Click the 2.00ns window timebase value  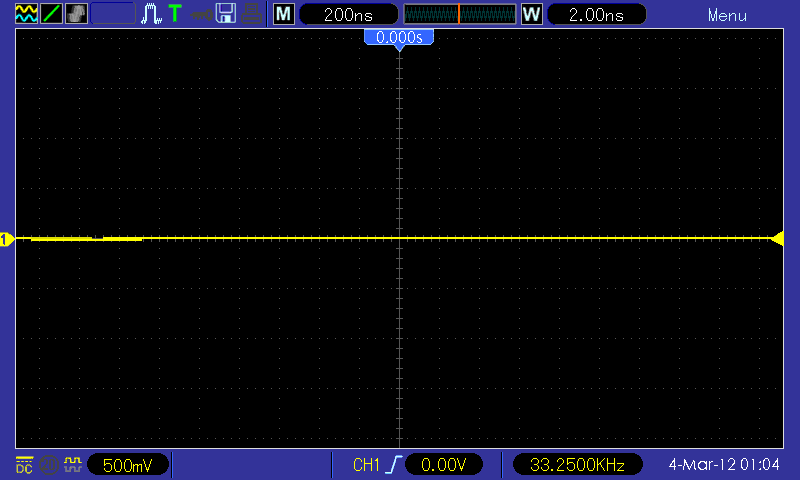coord(596,14)
